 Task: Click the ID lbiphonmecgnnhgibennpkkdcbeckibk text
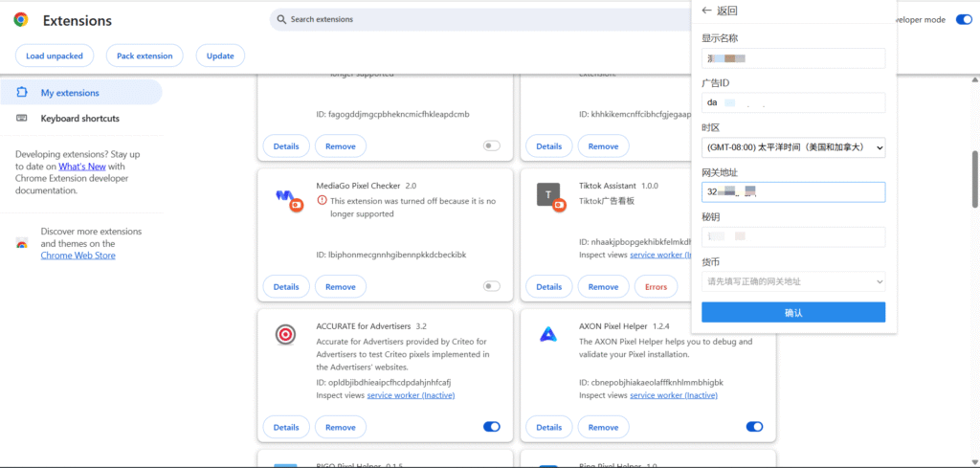coord(391,255)
